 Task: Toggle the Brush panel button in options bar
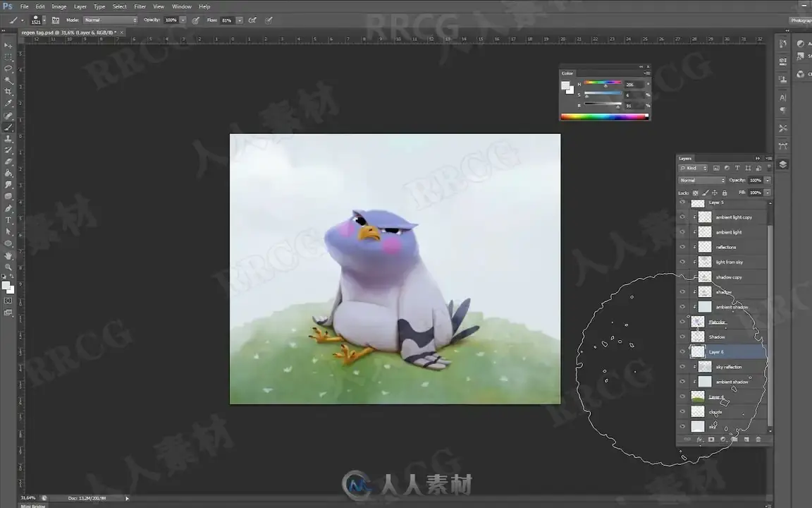pyautogui.click(x=56, y=20)
